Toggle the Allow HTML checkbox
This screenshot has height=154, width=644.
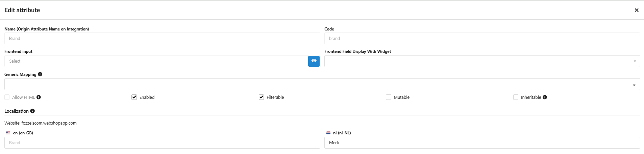pyautogui.click(x=7, y=97)
